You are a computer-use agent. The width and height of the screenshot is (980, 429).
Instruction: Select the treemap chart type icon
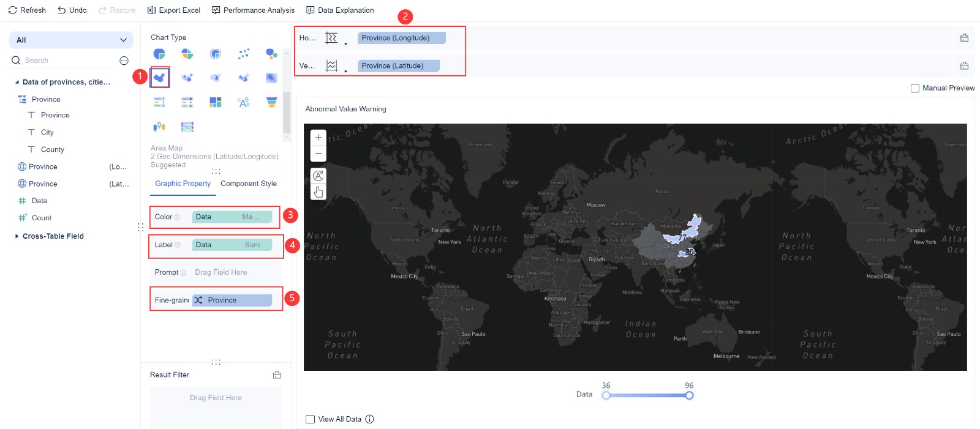pyautogui.click(x=216, y=102)
